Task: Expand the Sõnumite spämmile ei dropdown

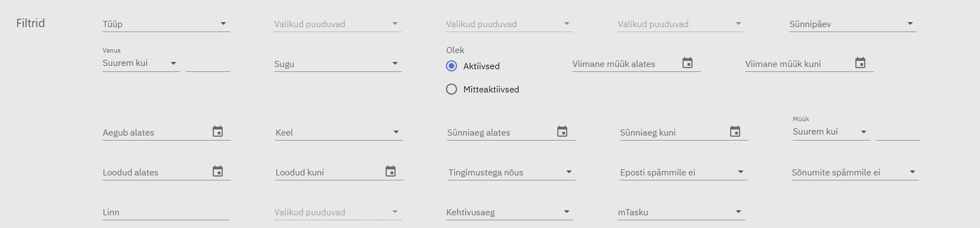Action: pyautogui.click(x=855, y=172)
